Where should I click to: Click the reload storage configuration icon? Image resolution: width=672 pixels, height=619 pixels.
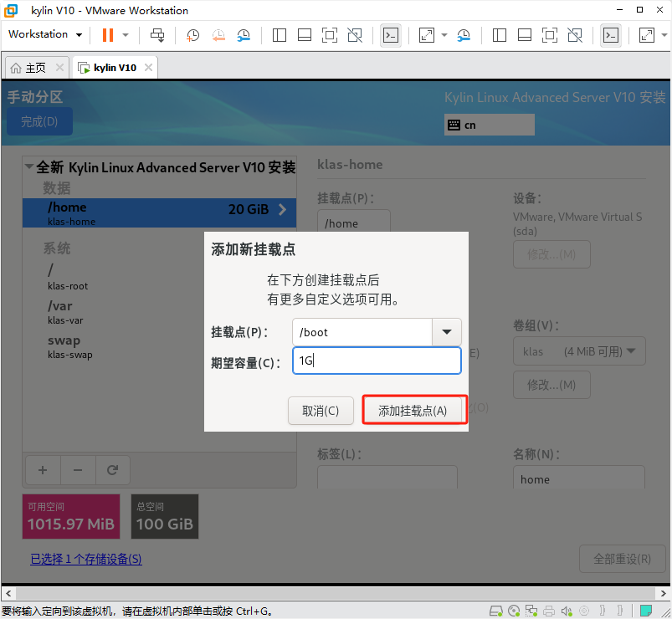(112, 470)
